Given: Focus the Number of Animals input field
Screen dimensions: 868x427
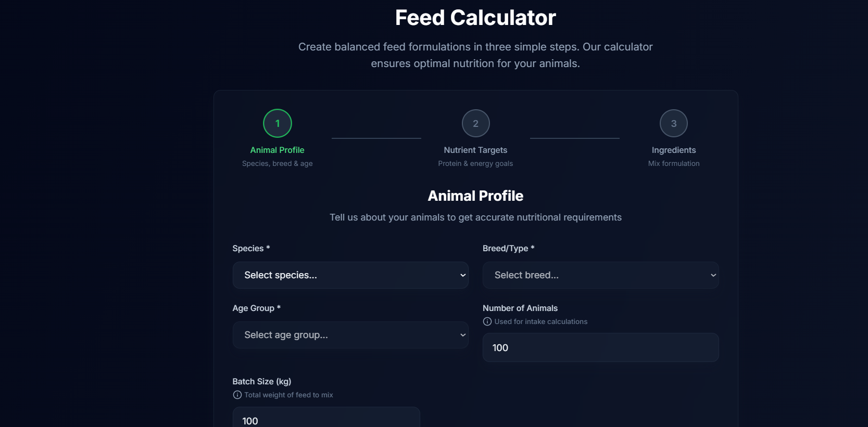Looking at the screenshot, I should pyautogui.click(x=601, y=347).
